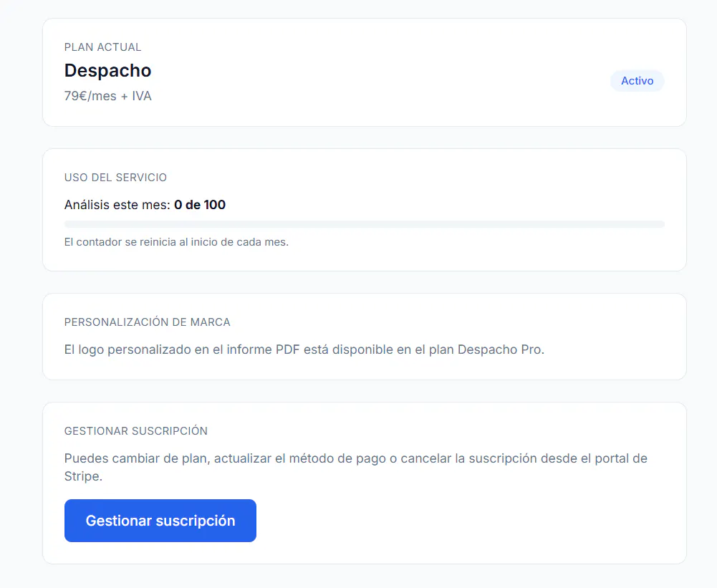Select the PLAN ACTUAL section label
This screenshot has height=588, width=717.
103,47
